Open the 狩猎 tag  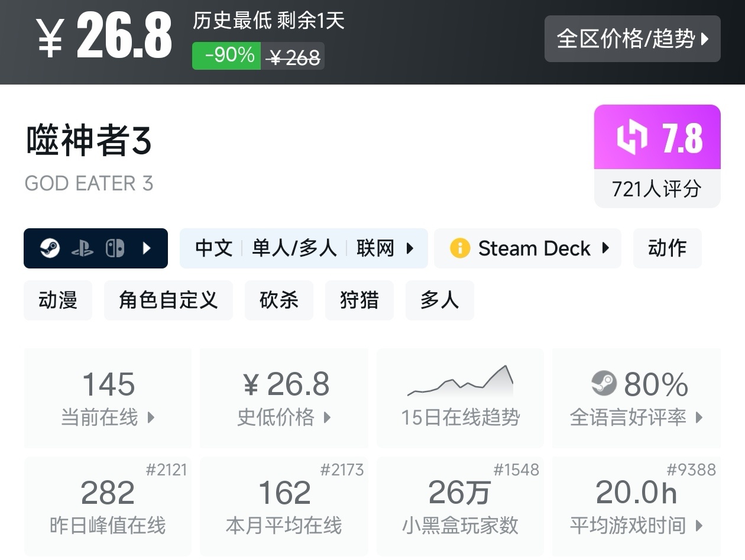(x=359, y=300)
